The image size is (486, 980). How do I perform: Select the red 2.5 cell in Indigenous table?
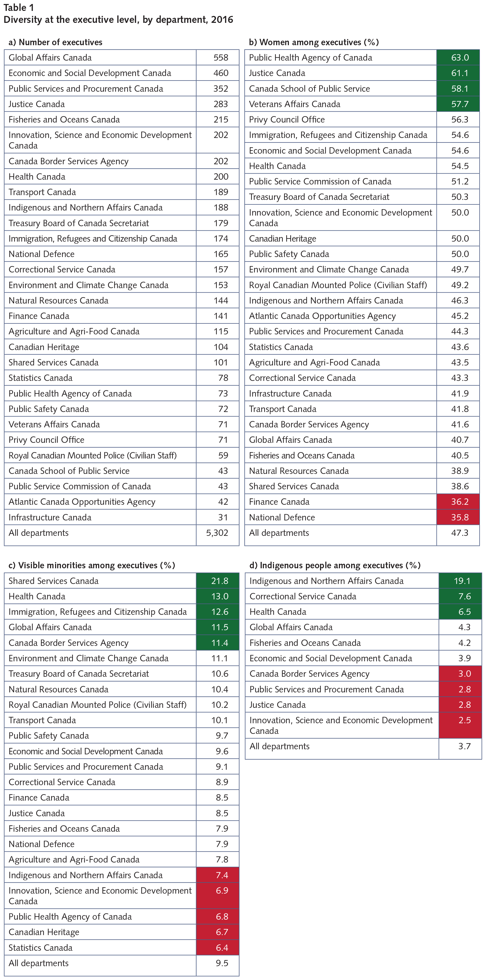[460, 725]
